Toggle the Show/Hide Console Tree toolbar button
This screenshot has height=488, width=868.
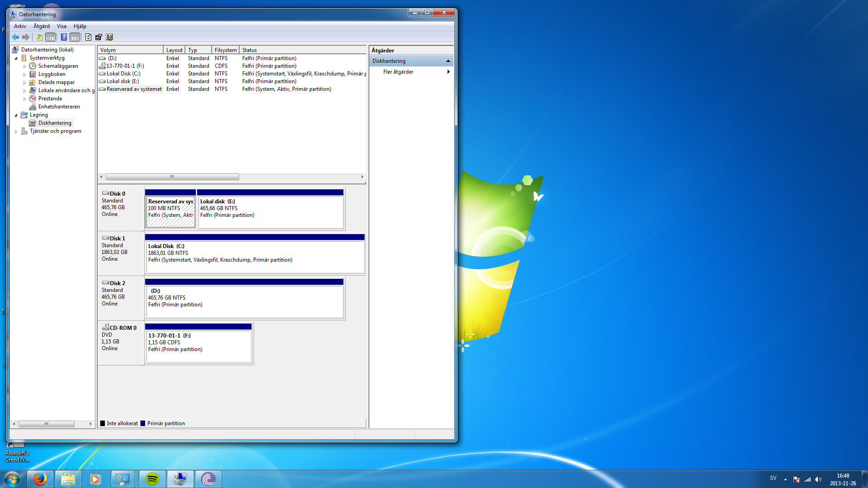(x=51, y=37)
